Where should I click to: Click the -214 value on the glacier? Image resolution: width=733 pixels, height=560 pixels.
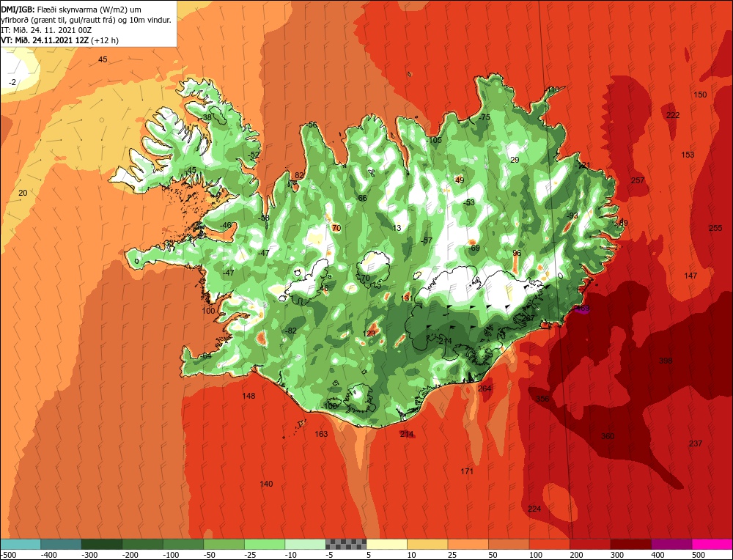click(444, 342)
